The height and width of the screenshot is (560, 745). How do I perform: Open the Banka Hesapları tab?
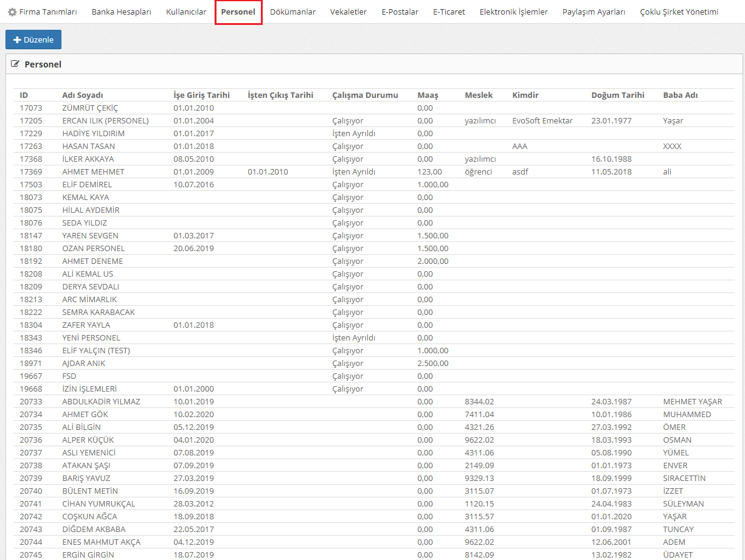click(x=121, y=12)
